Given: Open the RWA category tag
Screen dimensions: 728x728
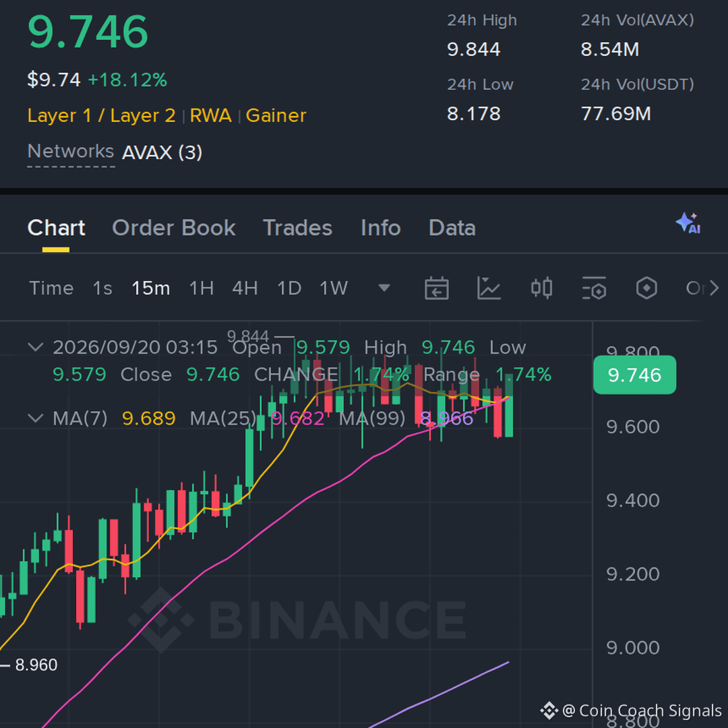Looking at the screenshot, I should 211,116.
